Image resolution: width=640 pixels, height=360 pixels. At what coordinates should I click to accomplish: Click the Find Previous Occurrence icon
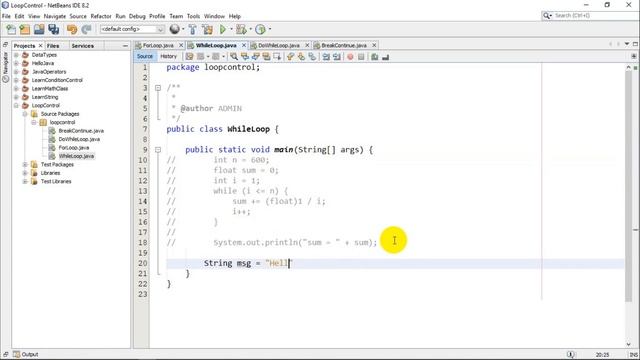pyautogui.click(x=245, y=57)
